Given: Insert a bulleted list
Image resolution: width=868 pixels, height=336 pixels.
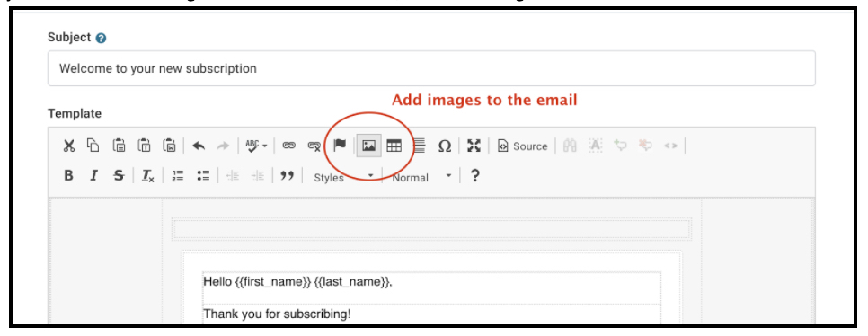Looking at the screenshot, I should [203, 176].
